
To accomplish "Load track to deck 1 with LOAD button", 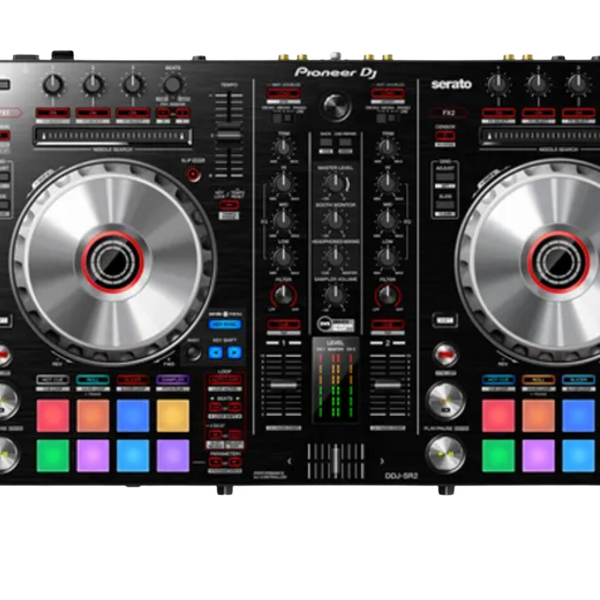I will 284,93.
